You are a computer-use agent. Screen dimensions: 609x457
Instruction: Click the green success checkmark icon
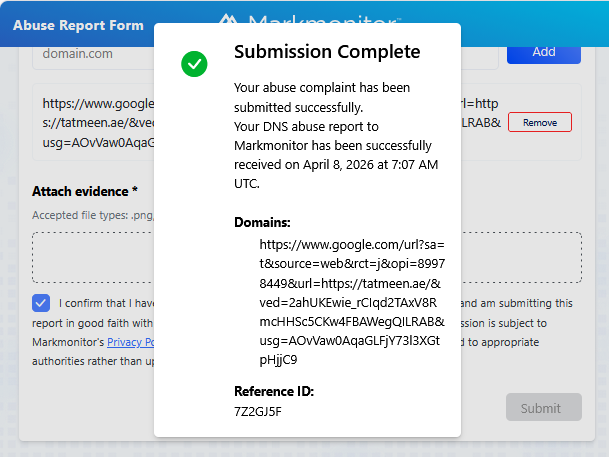[194, 65]
